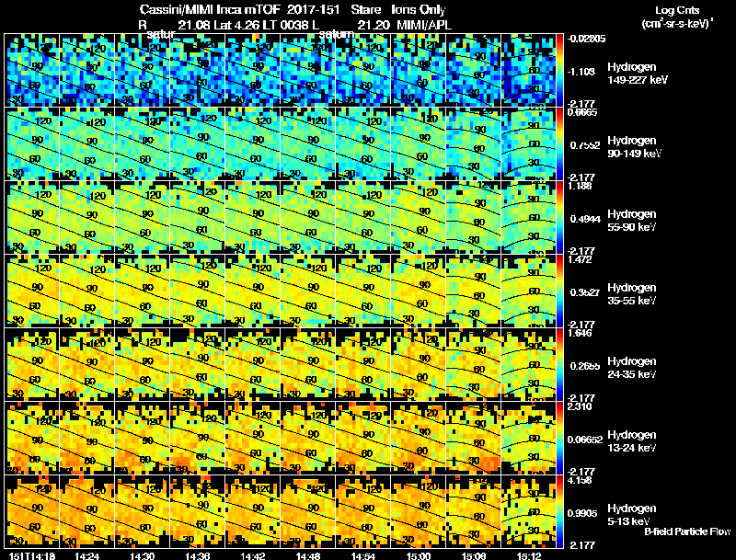Click the 'Hydrogen 5-13 keV' channel label
Image resolution: width=736 pixels, height=560 pixels.
(632, 515)
